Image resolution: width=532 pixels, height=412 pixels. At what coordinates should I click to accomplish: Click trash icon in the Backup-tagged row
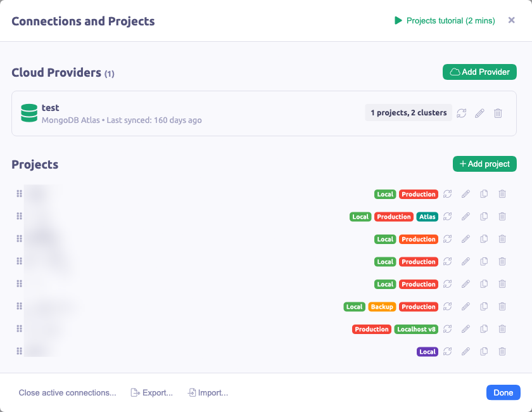pos(502,307)
